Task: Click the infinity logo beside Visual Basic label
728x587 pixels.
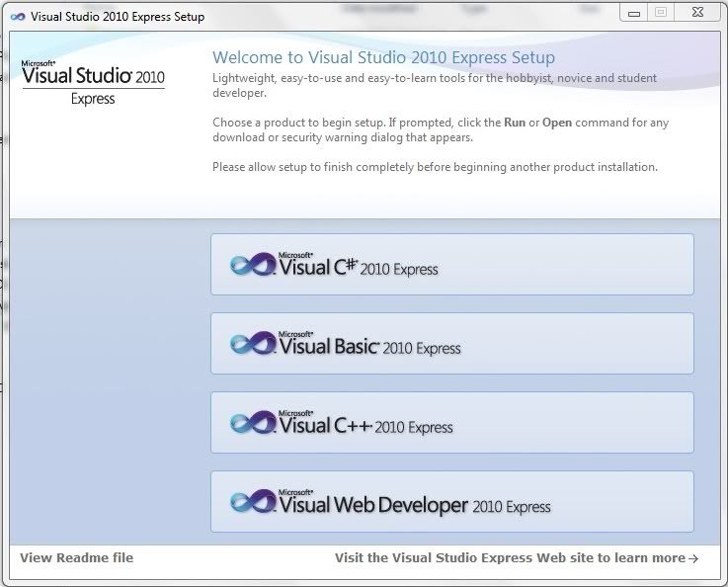Action: [252, 343]
